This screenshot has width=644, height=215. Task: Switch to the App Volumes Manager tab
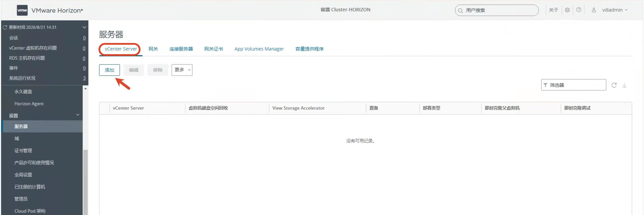(259, 49)
